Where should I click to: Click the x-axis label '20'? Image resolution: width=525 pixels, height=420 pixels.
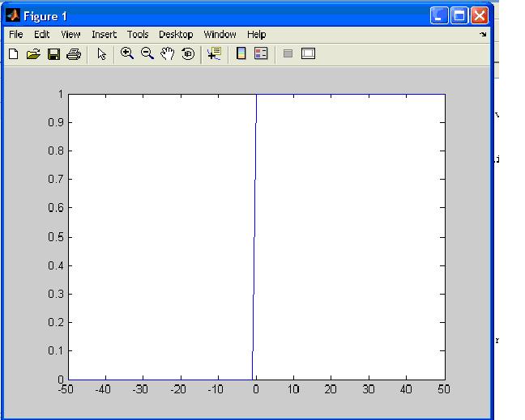[331, 389]
